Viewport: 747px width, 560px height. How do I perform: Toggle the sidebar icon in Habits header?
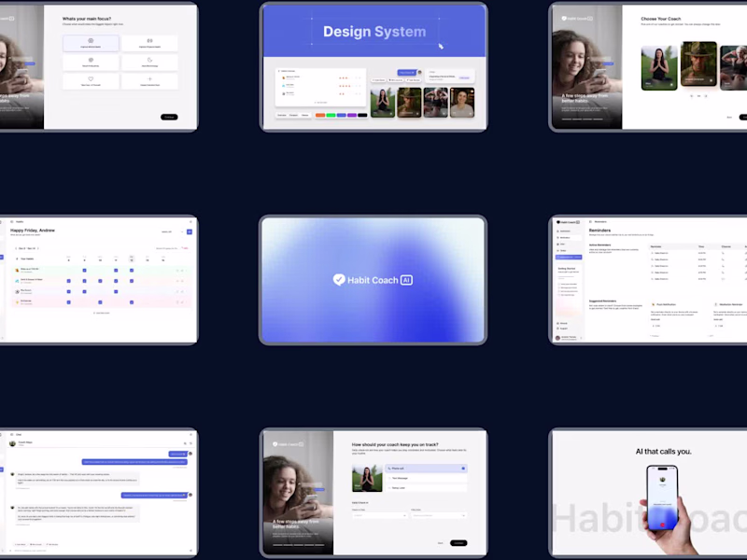(x=12, y=221)
